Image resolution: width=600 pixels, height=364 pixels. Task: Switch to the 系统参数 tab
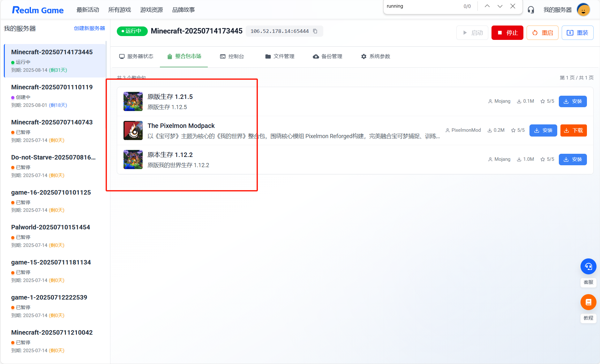pyautogui.click(x=376, y=56)
